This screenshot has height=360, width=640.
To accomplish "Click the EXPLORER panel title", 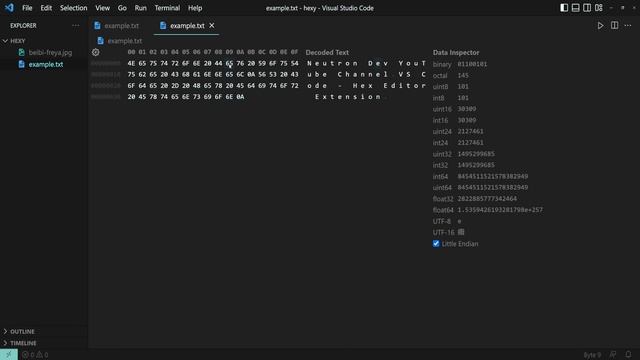I will [23, 25].
